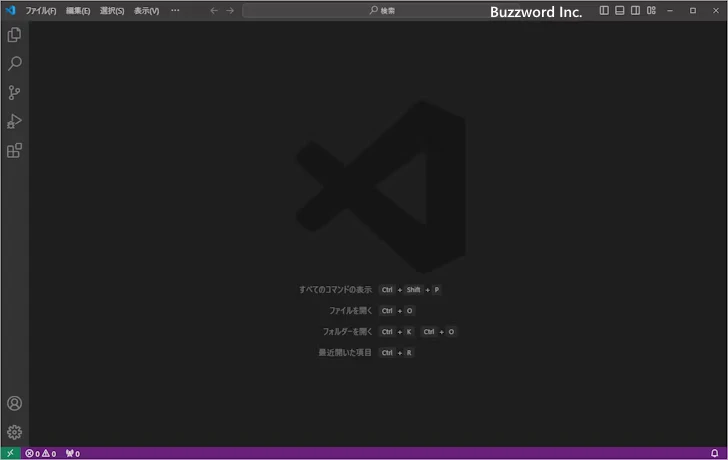Screen dimensions: 728x460
Task: Open the Source Control view
Action: click(x=14, y=93)
